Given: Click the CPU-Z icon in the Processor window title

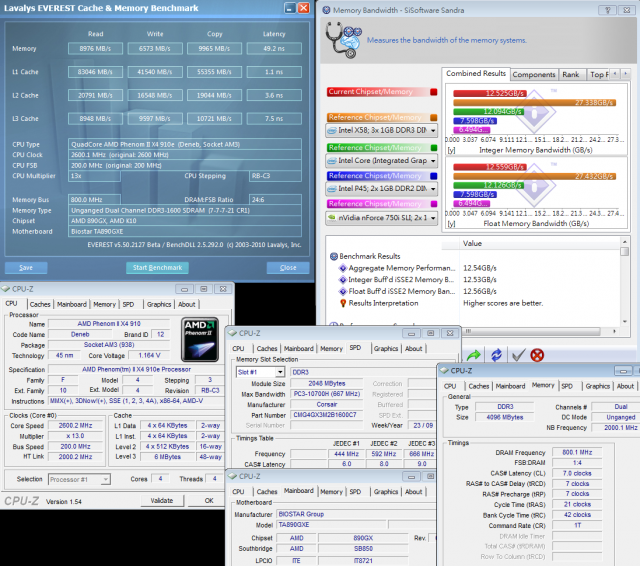Looking at the screenshot, I should pos(5,289).
